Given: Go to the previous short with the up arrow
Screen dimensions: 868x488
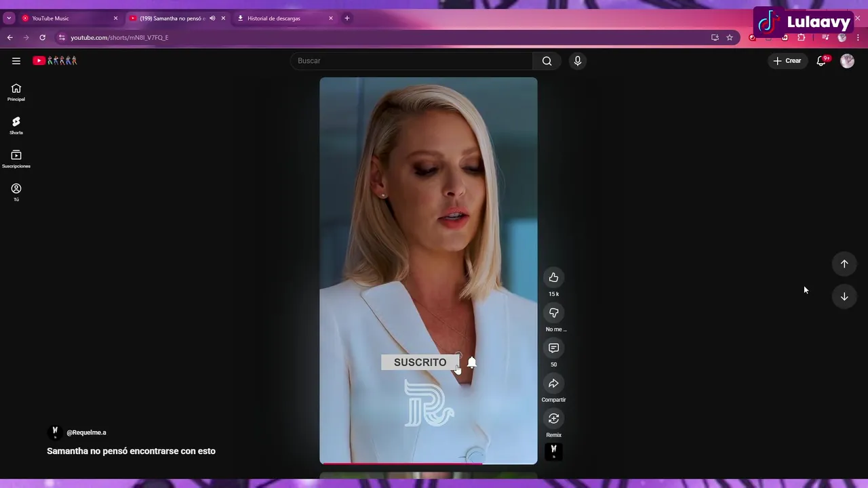Looking at the screenshot, I should (844, 264).
